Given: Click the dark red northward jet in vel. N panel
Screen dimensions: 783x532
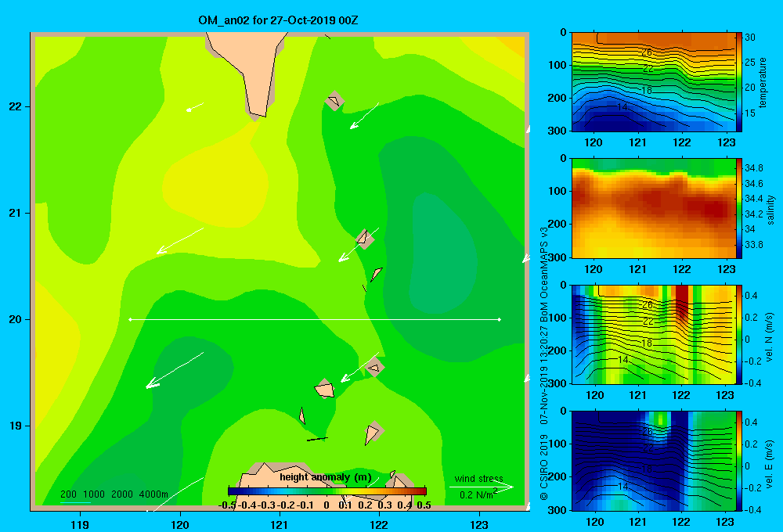Looking at the screenshot, I should (682, 302).
